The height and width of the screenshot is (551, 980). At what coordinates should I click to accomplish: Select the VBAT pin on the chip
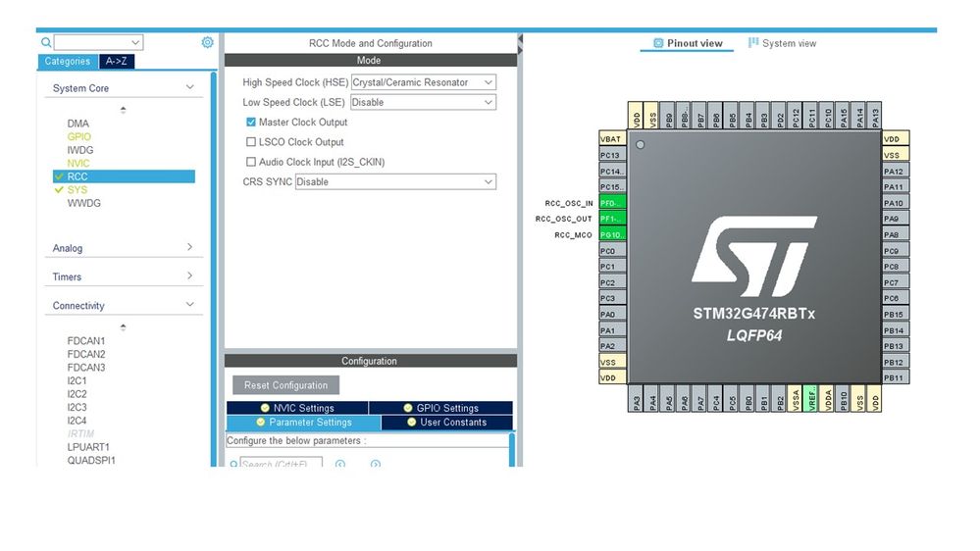pyautogui.click(x=612, y=138)
